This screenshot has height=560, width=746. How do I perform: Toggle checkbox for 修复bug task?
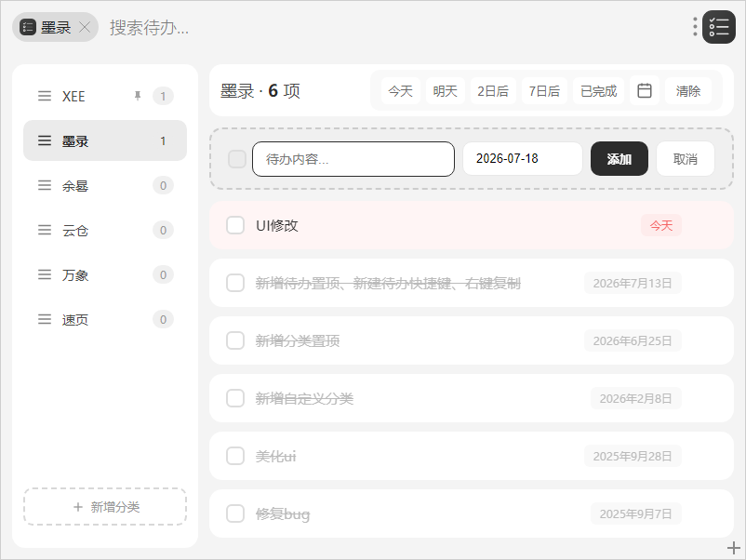(x=235, y=513)
